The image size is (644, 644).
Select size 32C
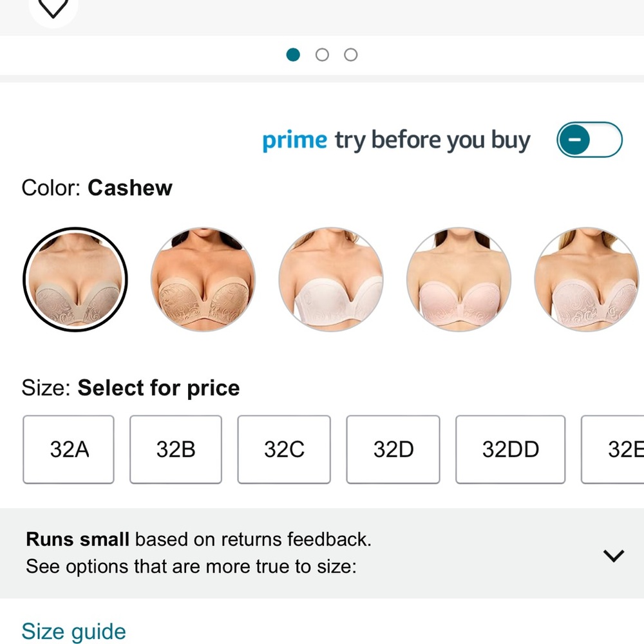pos(284,450)
